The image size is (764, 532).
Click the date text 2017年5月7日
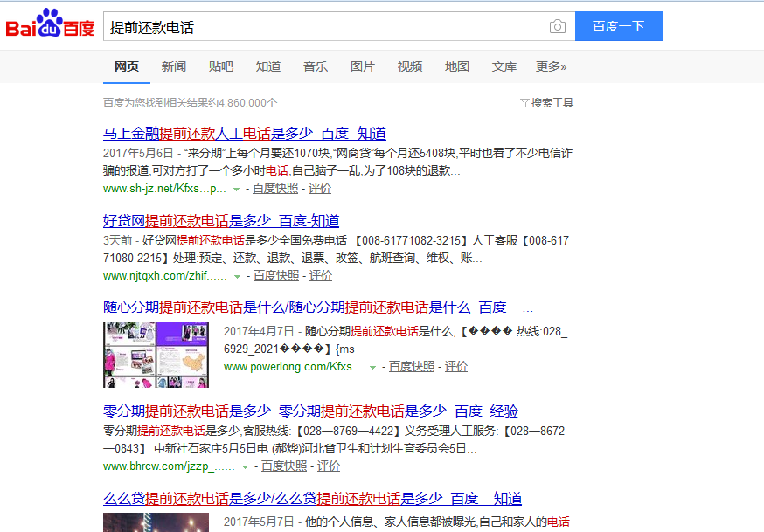point(259,522)
